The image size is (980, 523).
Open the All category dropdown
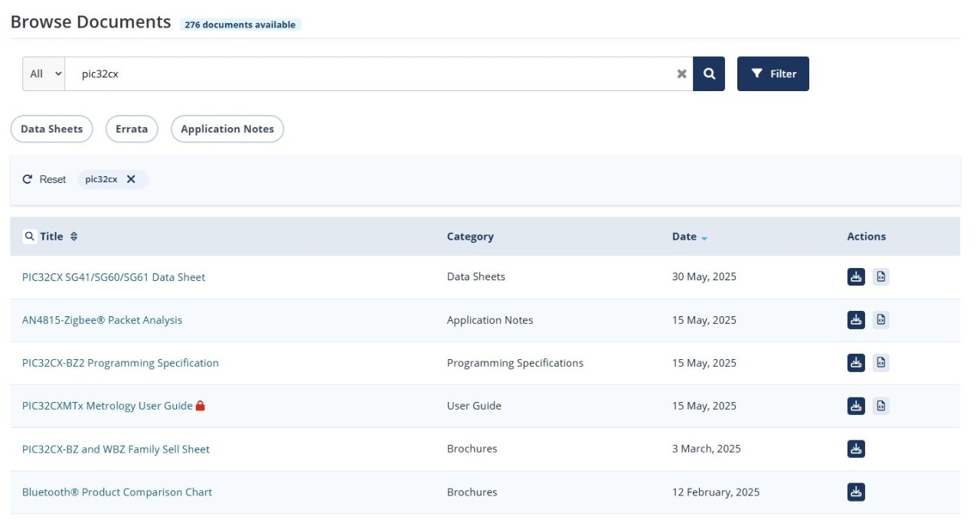[x=44, y=74]
